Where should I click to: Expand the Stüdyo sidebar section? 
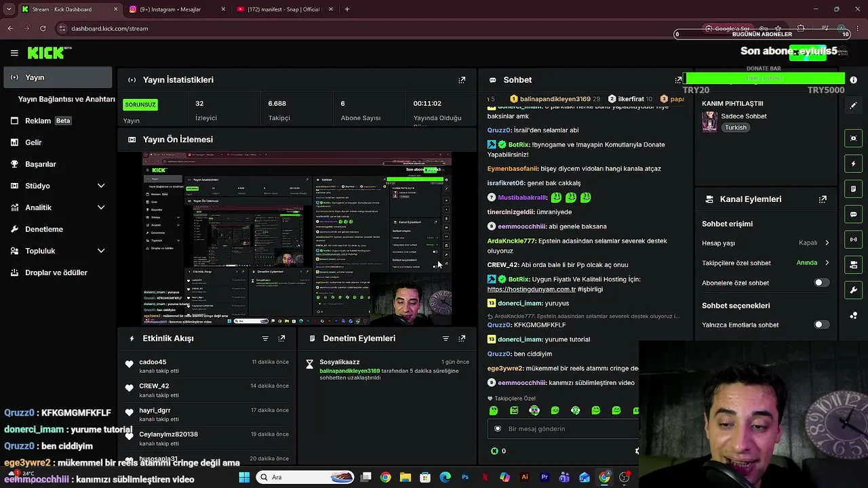pos(101,186)
